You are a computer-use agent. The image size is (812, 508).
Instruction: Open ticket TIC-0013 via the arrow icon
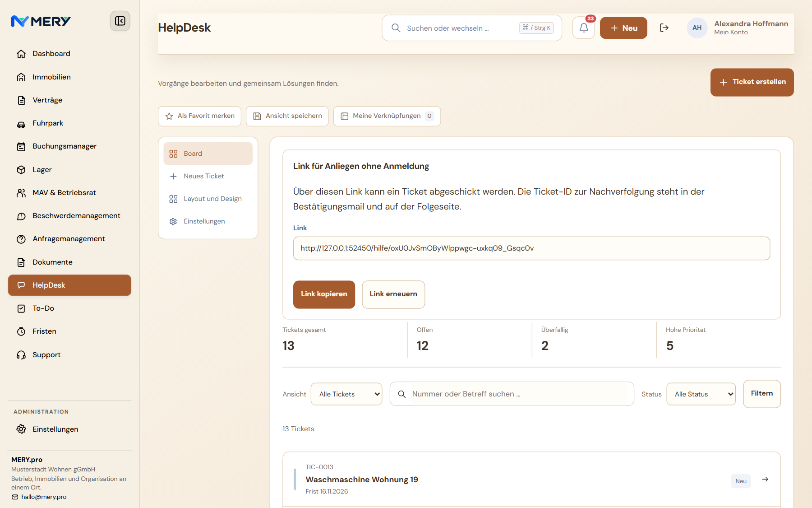click(x=765, y=480)
